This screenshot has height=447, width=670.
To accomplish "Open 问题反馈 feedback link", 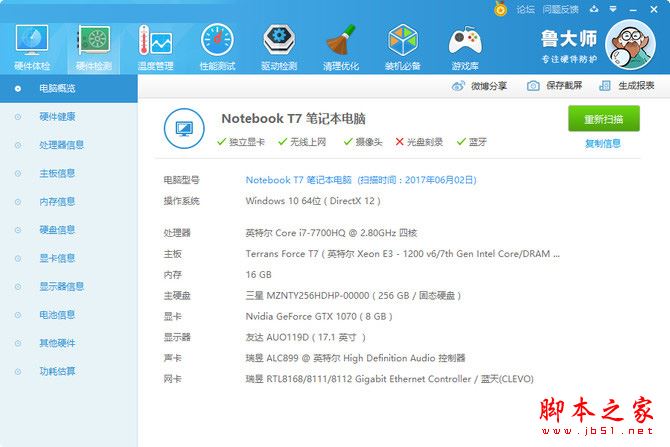I will pyautogui.click(x=560, y=9).
